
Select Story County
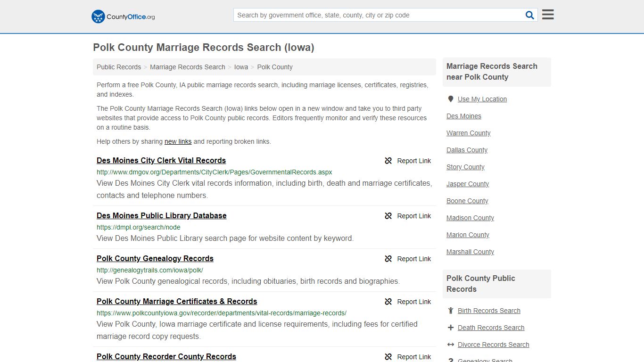tap(465, 167)
